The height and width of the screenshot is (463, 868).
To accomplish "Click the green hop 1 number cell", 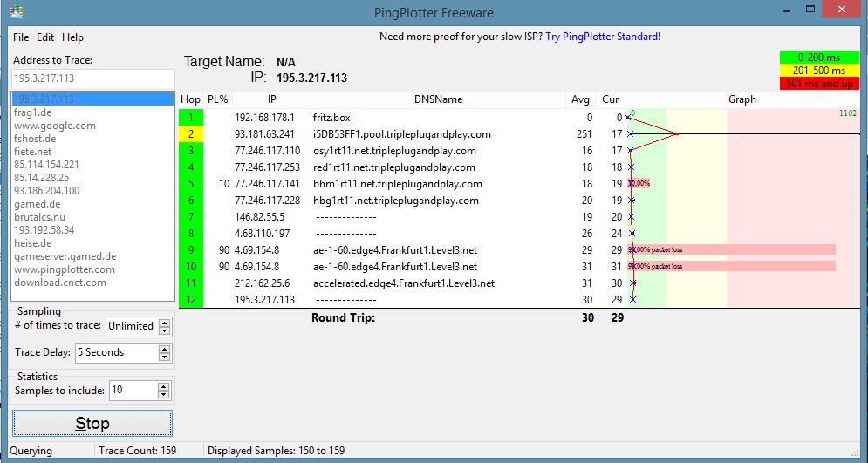I will coord(190,118).
